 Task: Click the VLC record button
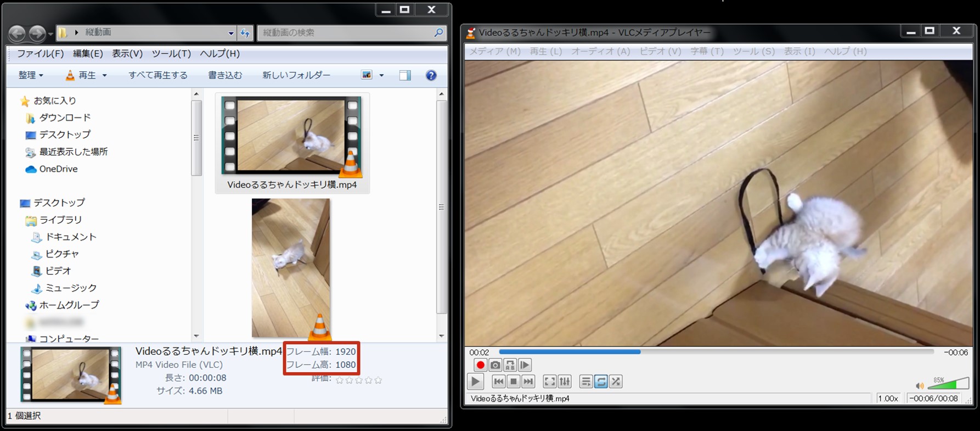480,365
